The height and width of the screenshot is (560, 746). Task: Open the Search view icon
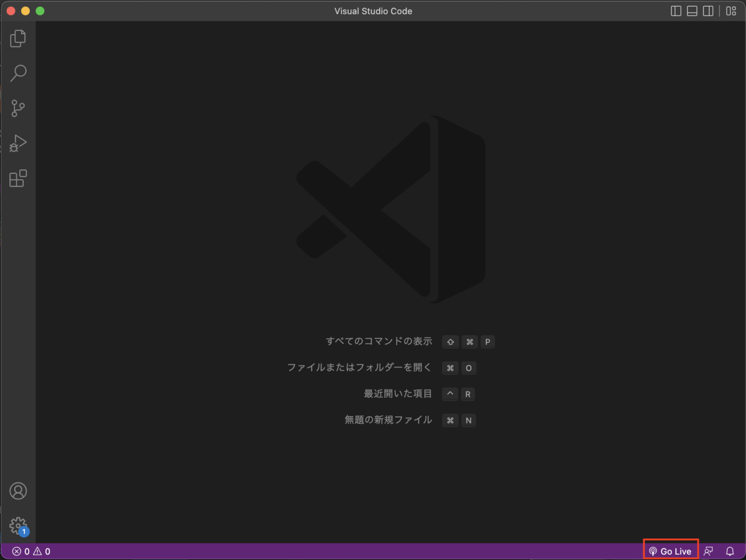18,73
